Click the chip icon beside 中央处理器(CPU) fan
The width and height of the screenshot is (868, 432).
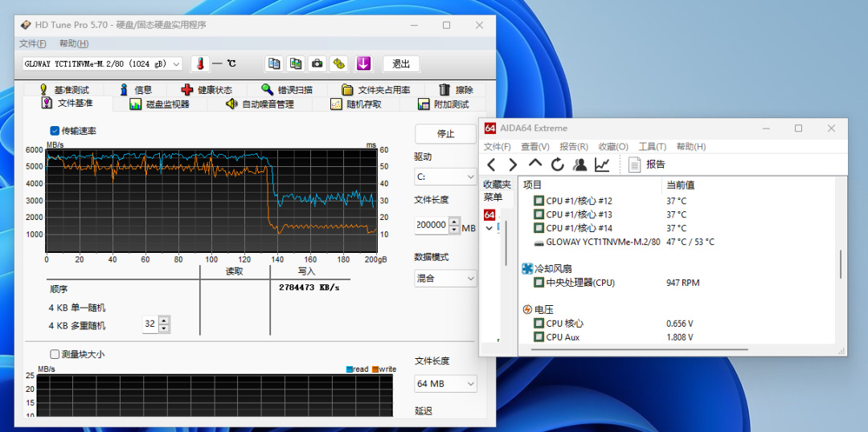pos(538,283)
